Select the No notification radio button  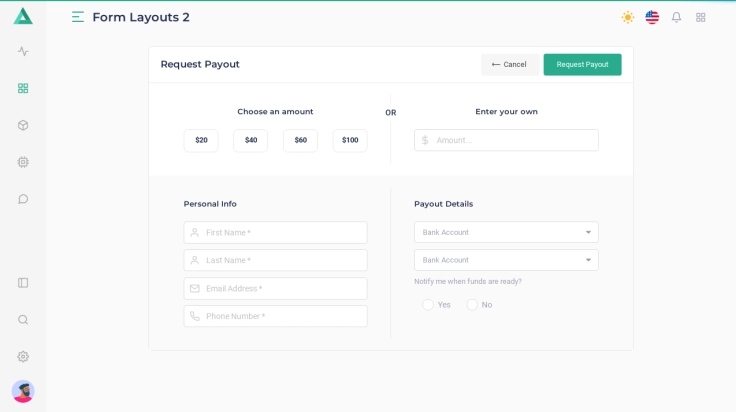point(472,305)
